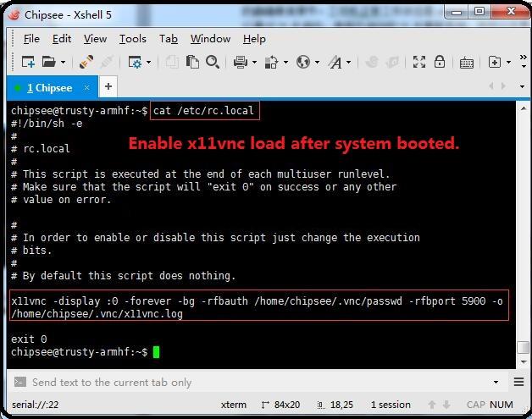The height and width of the screenshot is (419, 532).
Task: Show more toolbar options chevron
Action: (524, 61)
